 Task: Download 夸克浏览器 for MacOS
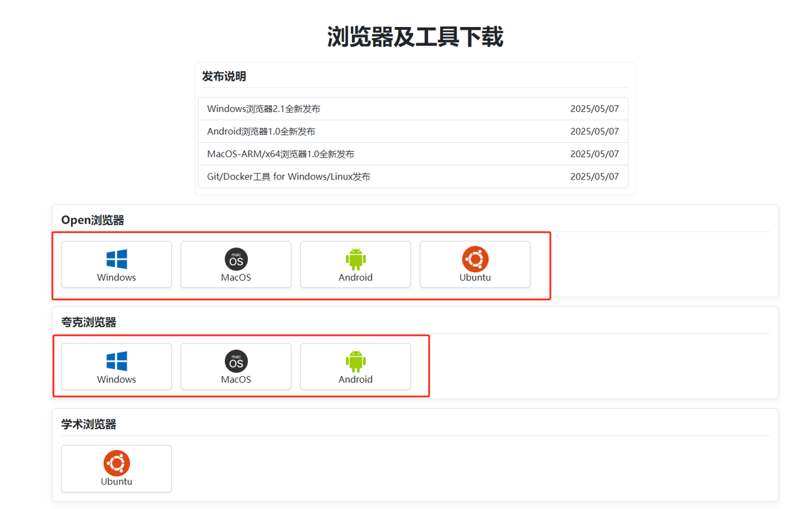coord(236,367)
